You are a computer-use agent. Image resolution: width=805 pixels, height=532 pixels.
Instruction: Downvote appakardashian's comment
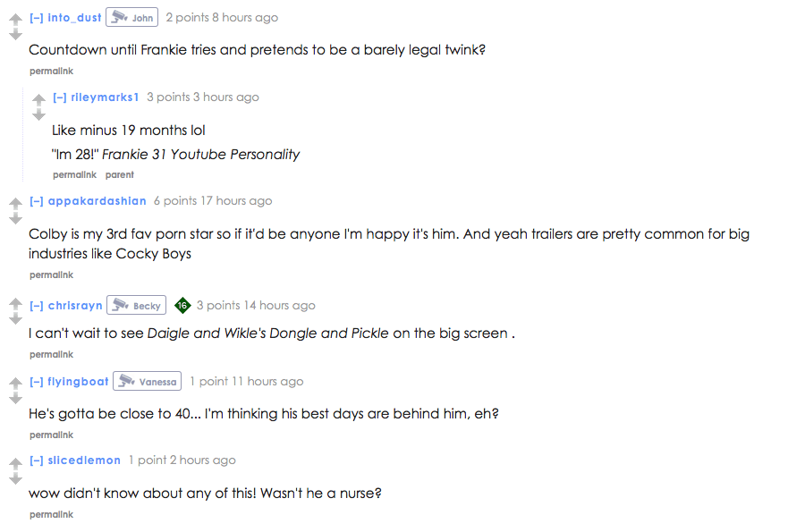[16, 218]
